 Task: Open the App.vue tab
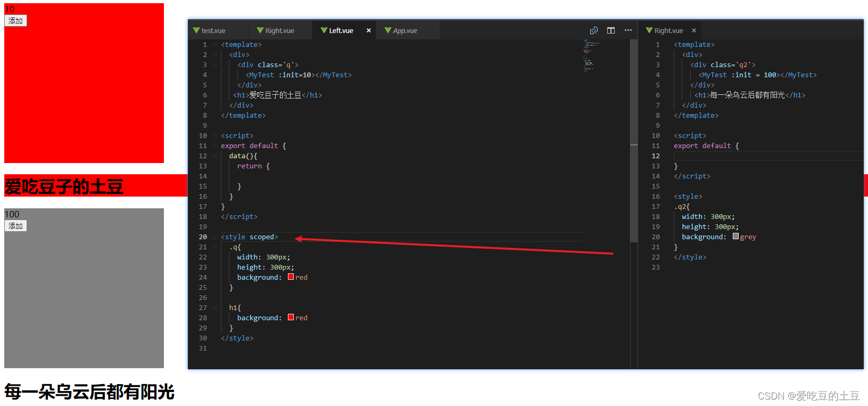point(405,30)
